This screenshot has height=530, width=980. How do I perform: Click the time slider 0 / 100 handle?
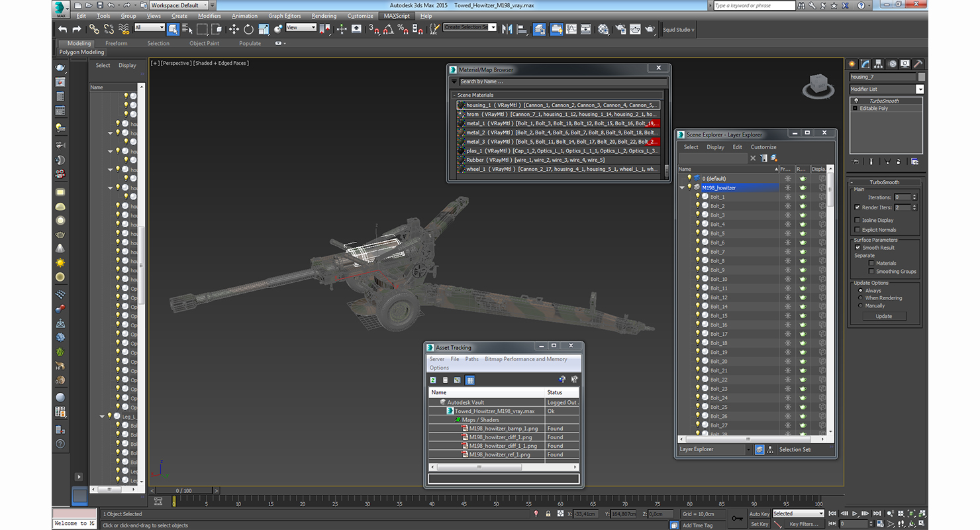coord(184,491)
